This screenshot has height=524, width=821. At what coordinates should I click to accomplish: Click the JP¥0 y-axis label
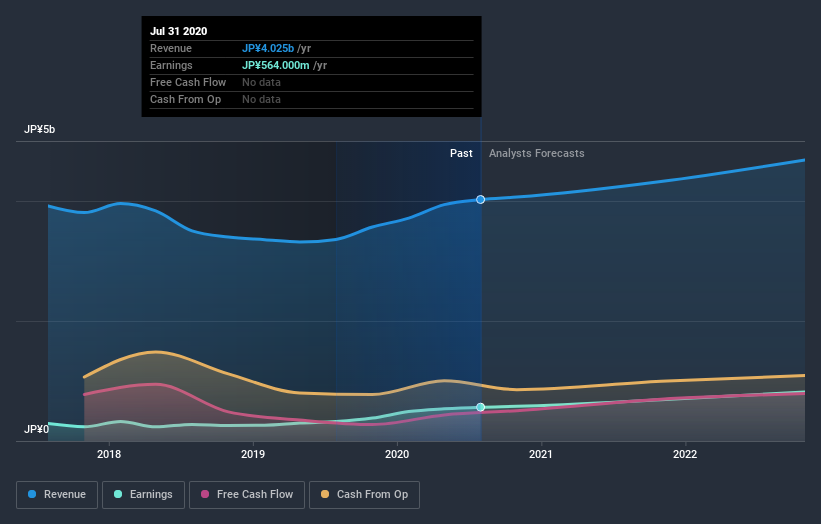36,429
